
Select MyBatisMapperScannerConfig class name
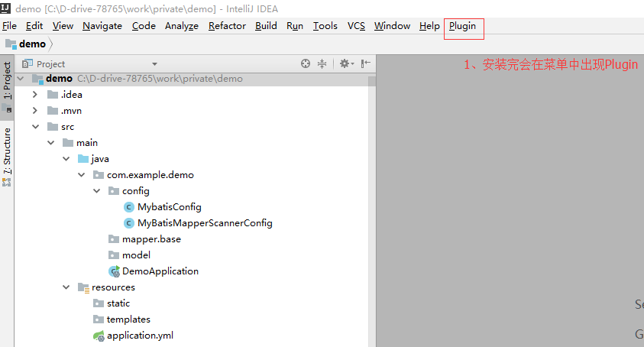click(x=205, y=223)
